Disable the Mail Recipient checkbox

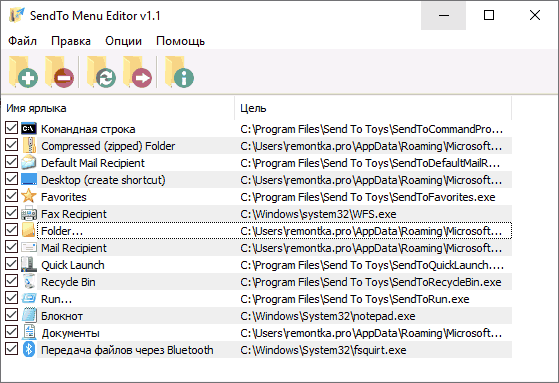(11, 247)
